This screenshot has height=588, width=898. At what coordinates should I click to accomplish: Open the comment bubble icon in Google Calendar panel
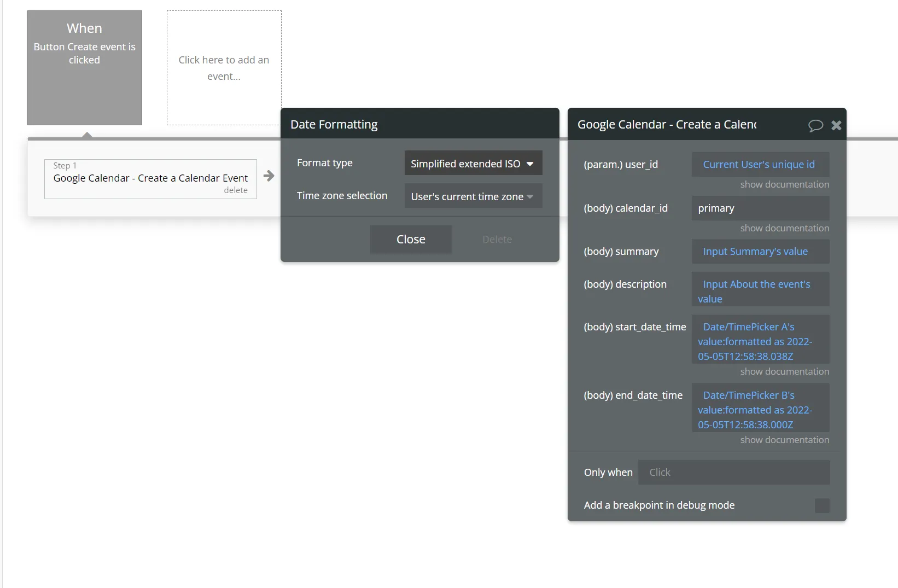[x=815, y=125]
